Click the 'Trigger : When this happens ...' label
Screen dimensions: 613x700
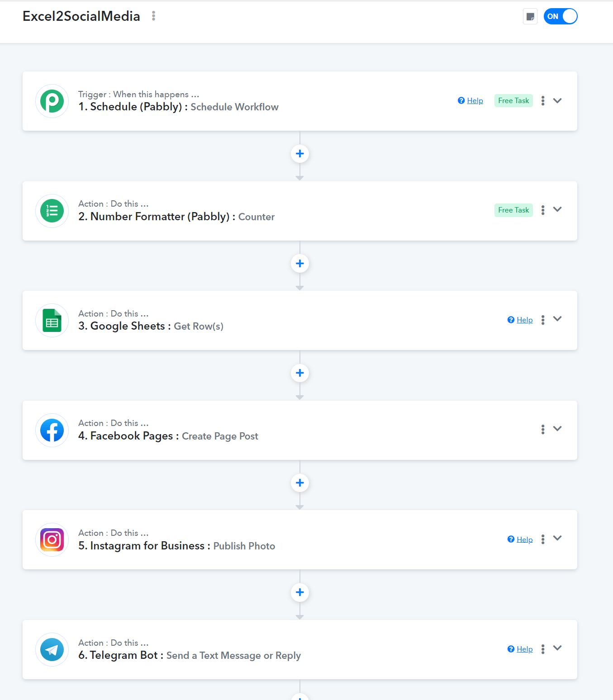(138, 94)
